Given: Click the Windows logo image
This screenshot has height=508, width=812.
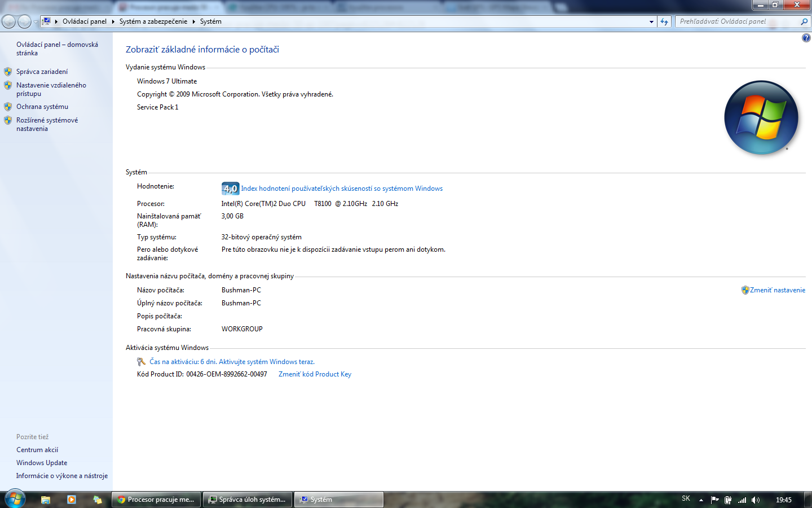Looking at the screenshot, I should (761, 117).
